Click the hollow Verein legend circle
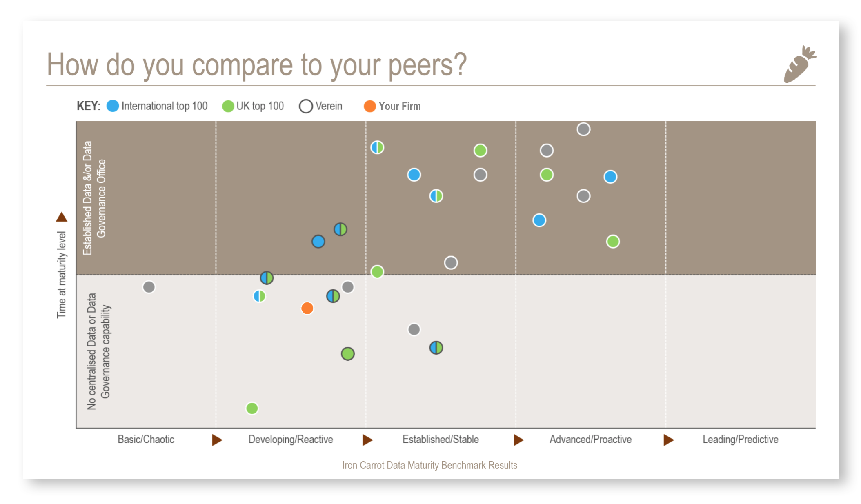The height and width of the screenshot is (504, 861). click(x=306, y=107)
